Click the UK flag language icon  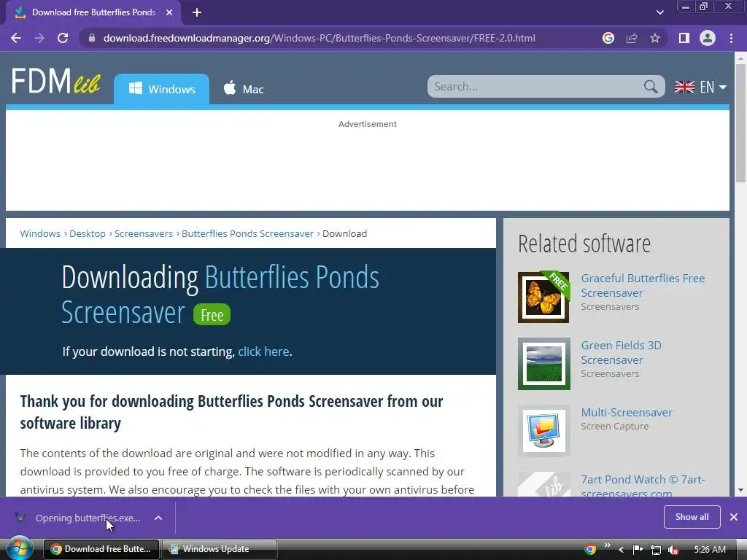684,87
